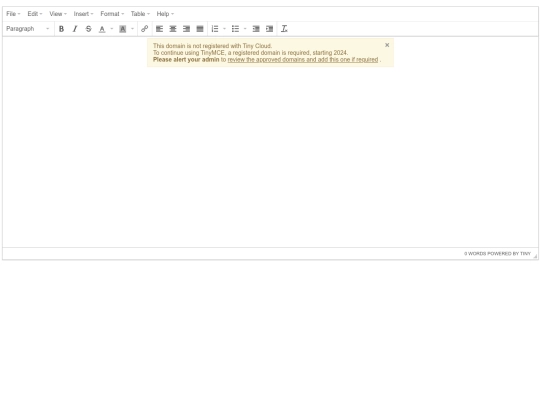The width and height of the screenshot is (540, 405).
Task: Align text left
Action: (x=159, y=29)
